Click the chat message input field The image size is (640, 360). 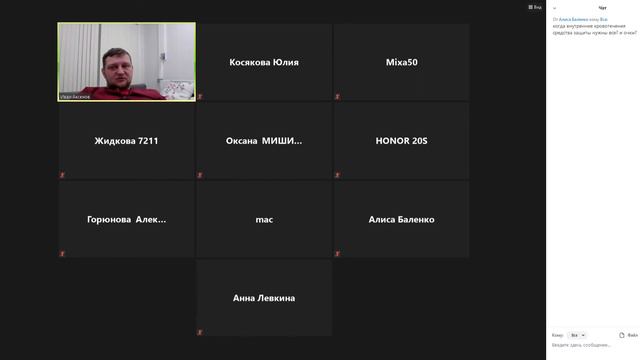click(x=592, y=345)
